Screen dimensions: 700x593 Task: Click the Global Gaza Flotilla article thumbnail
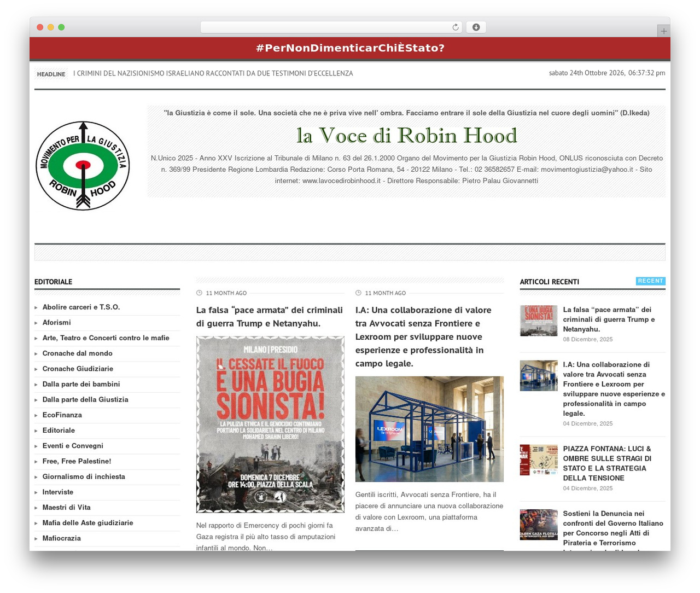tap(539, 525)
